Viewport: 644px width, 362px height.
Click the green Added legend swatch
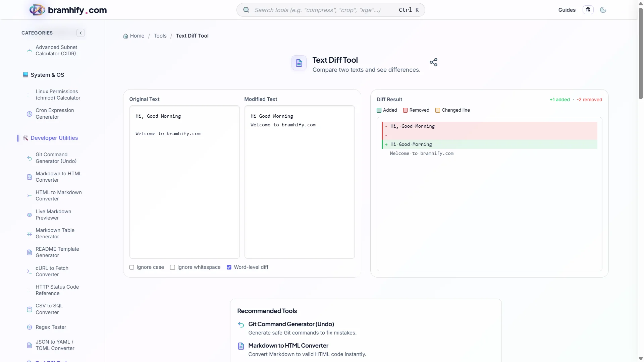pos(379,110)
